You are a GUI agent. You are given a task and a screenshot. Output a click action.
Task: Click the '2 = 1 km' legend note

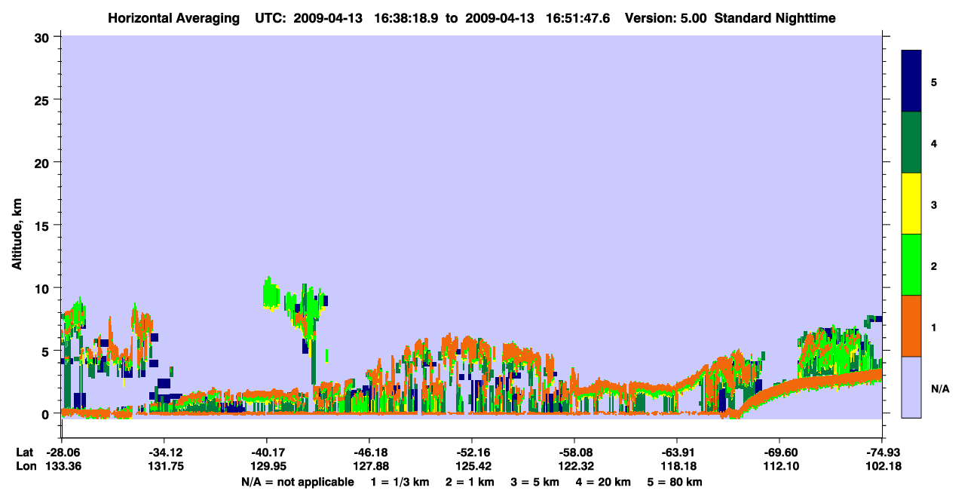click(x=470, y=482)
